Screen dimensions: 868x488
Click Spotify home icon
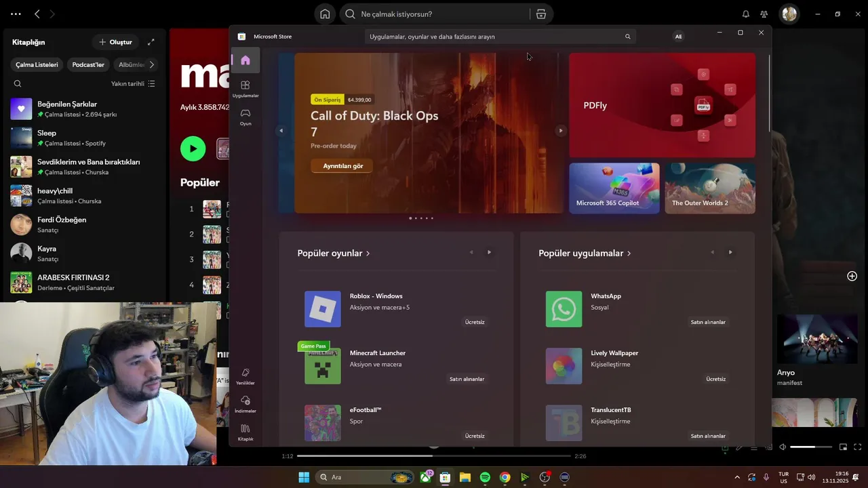point(325,14)
